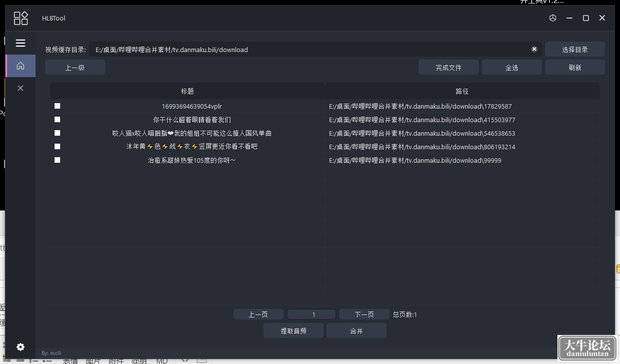Clear the video cache directory path
Image resolution: width=620 pixels, height=364 pixels.
(x=534, y=49)
